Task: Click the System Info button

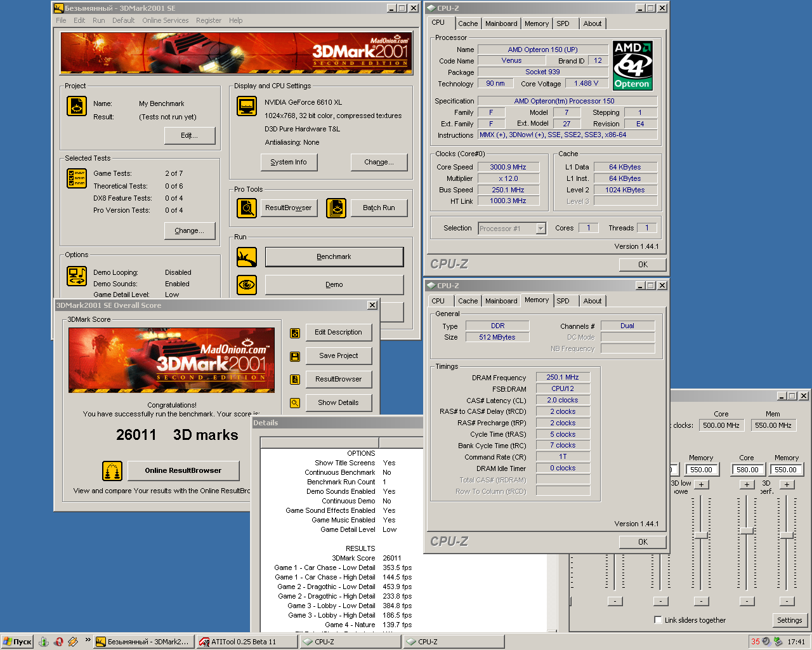Action: pos(289,162)
